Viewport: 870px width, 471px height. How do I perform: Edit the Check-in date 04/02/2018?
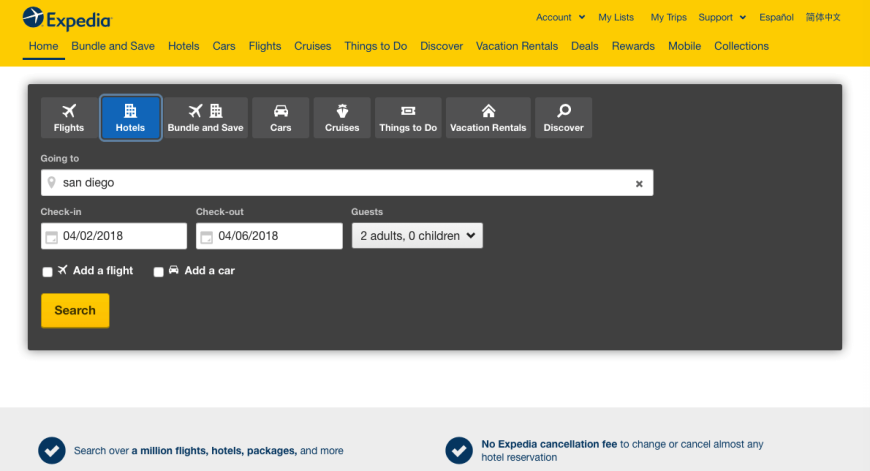coord(114,236)
